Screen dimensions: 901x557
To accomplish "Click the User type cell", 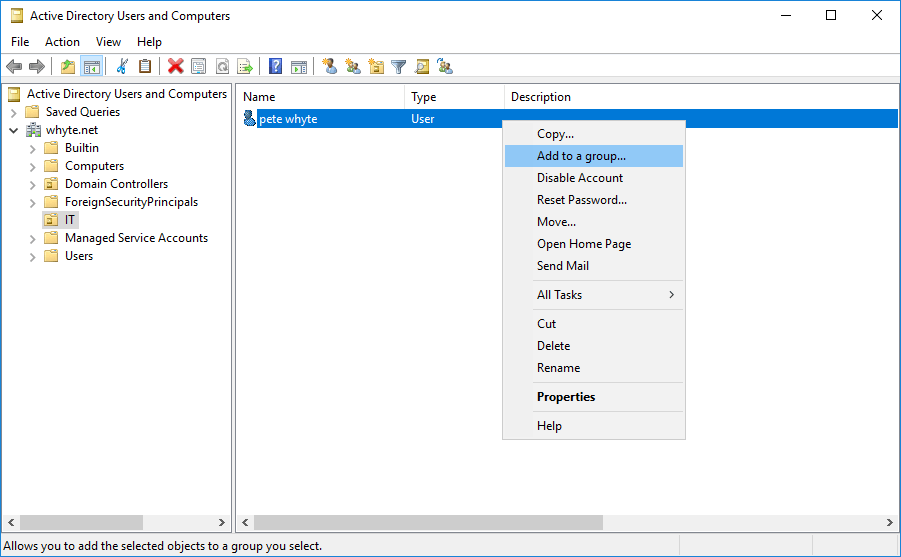I will tap(422, 118).
